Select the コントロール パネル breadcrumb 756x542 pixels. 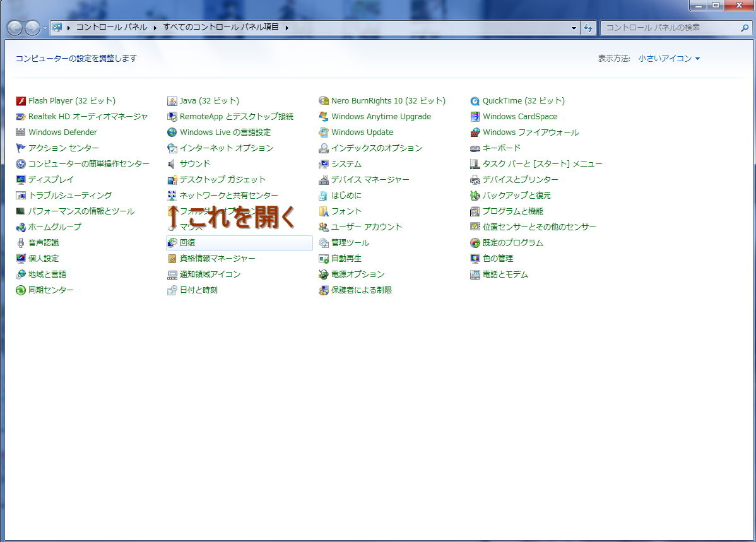point(112,27)
